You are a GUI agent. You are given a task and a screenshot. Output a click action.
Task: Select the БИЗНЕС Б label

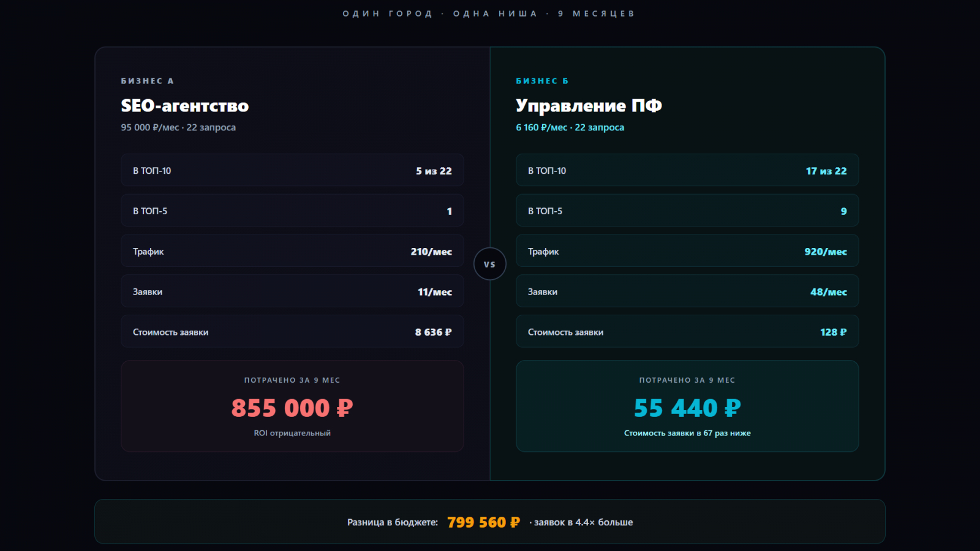(542, 81)
